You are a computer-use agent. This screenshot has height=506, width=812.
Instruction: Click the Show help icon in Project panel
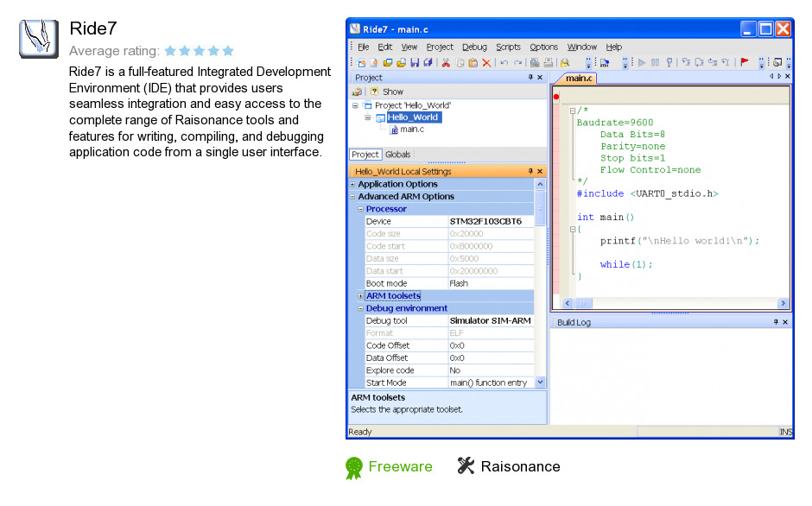(x=374, y=92)
